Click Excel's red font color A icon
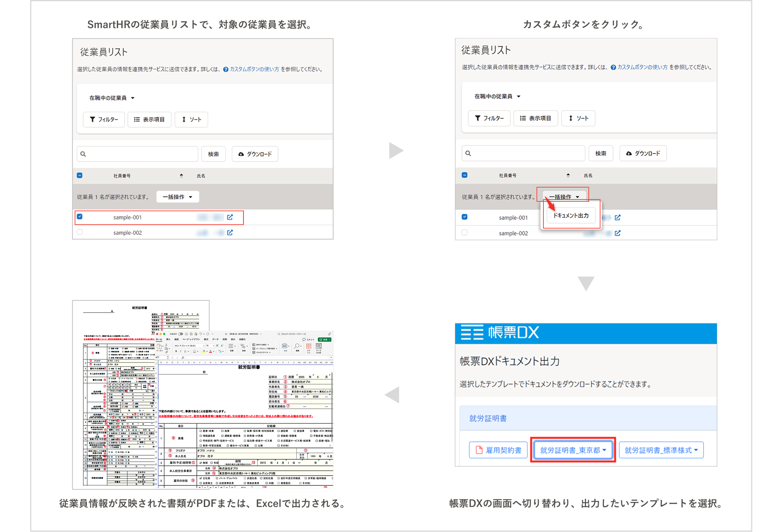This screenshot has width=783, height=532. 211,351
